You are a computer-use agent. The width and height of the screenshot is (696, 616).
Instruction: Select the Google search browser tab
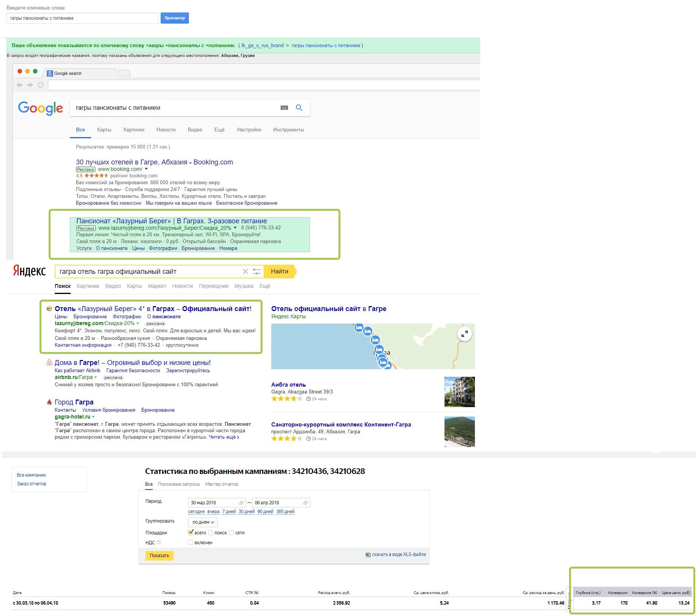coord(81,73)
